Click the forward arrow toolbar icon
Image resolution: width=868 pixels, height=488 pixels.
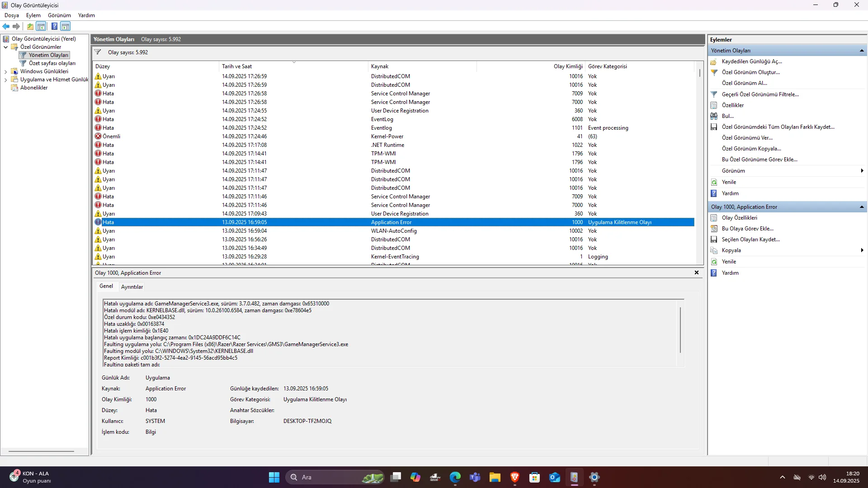pyautogui.click(x=16, y=26)
